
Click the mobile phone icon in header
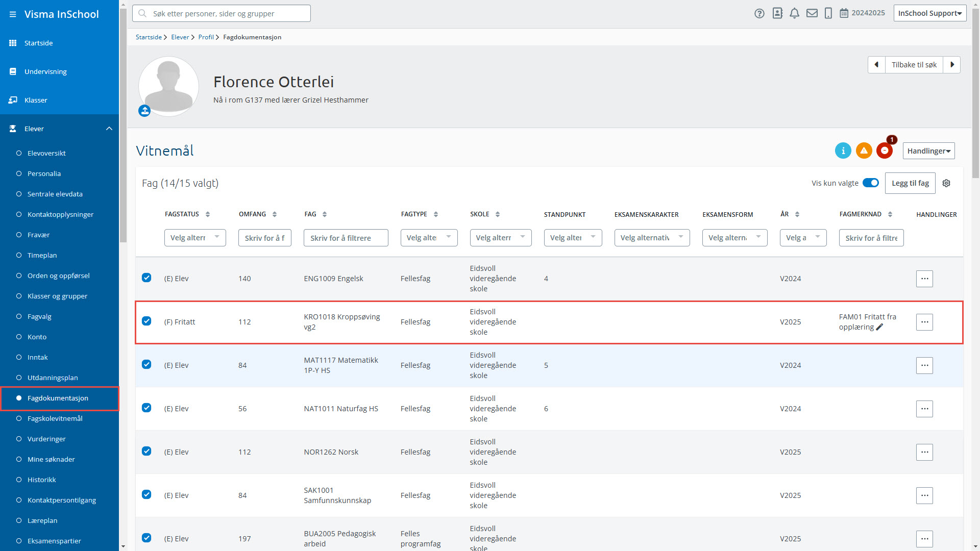[828, 13]
